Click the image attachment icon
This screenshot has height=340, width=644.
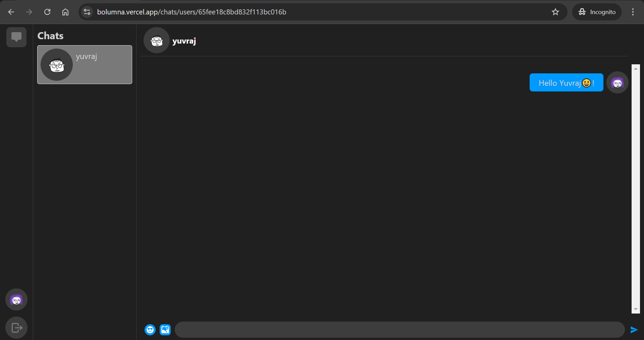coord(165,330)
